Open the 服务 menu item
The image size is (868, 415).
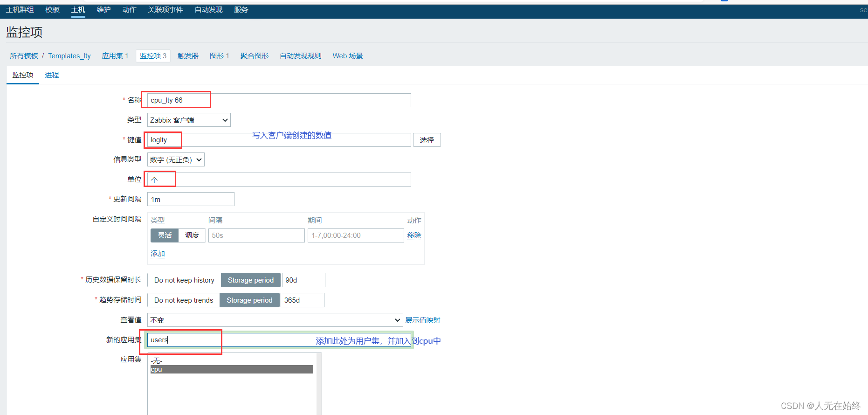click(x=241, y=10)
